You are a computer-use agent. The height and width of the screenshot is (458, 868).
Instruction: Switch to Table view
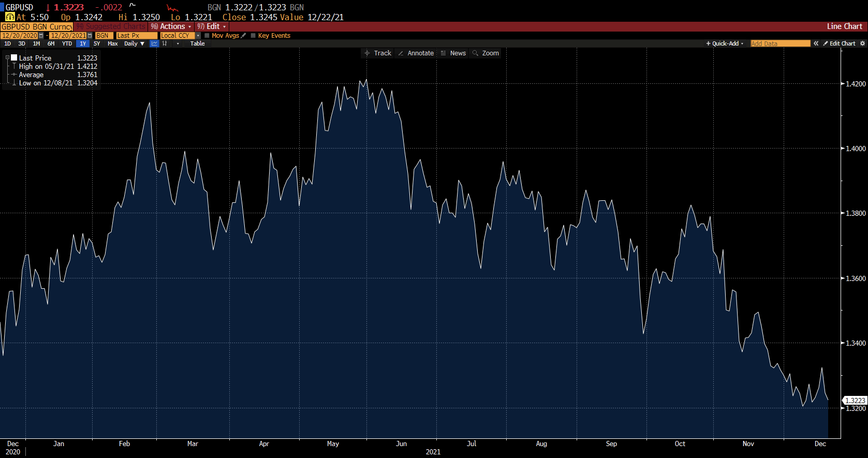pyautogui.click(x=197, y=43)
